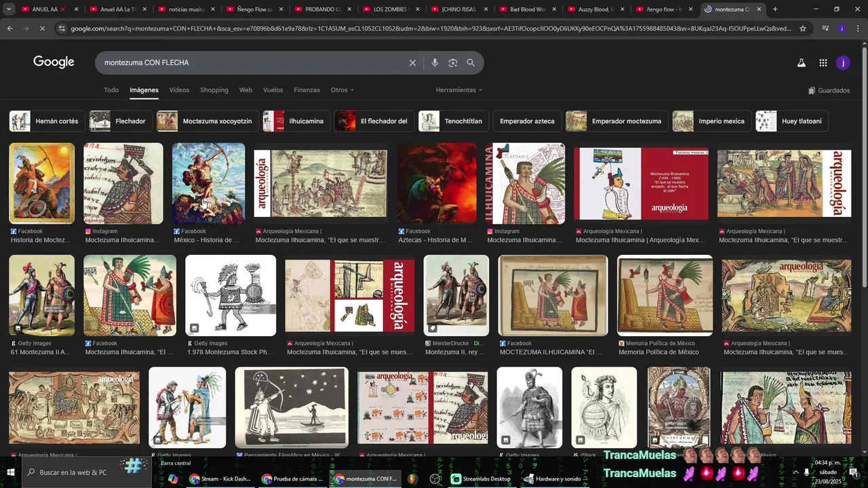Bookmark this page with the star
The image size is (868, 488).
[803, 28]
